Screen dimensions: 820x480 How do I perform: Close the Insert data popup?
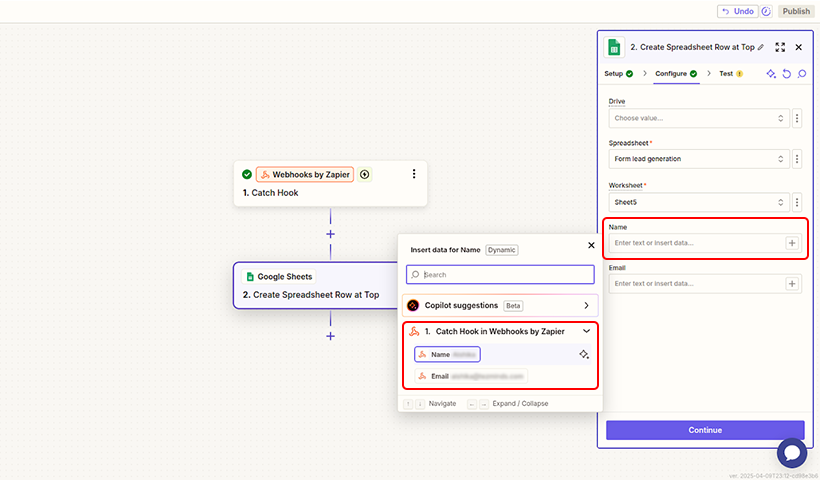click(x=591, y=245)
